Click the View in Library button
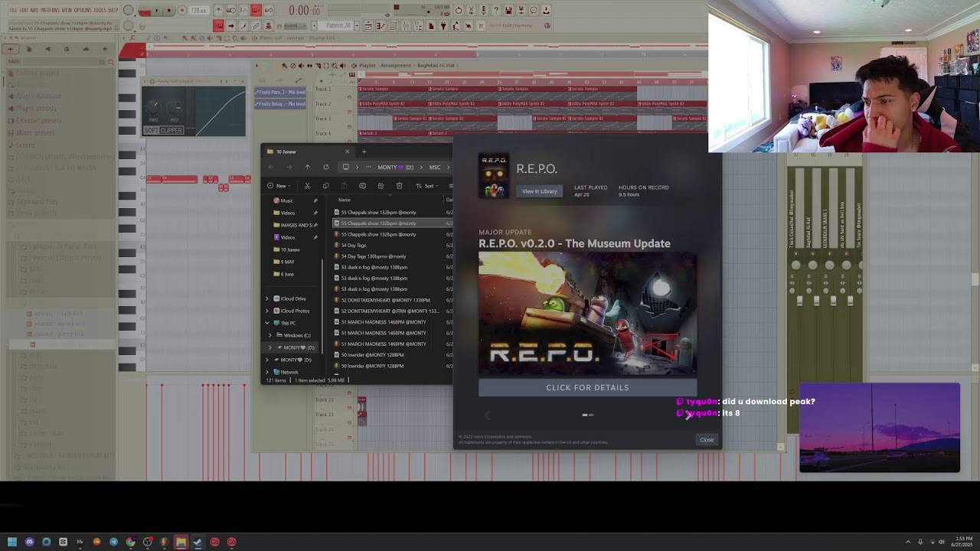This screenshot has width=980, height=551. 539,191
